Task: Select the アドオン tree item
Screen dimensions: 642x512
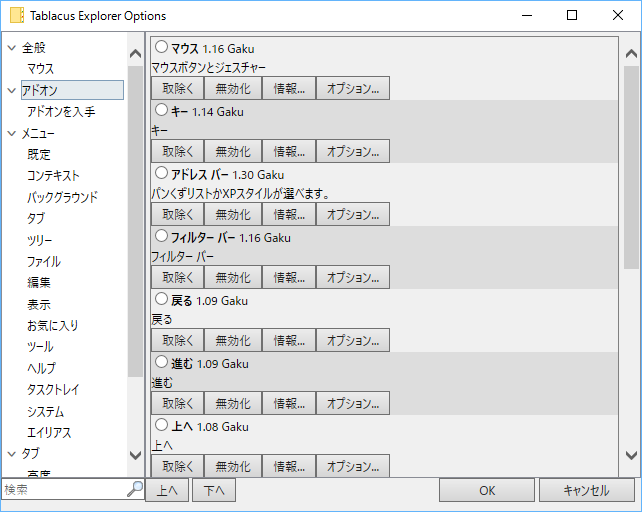Action: click(72, 90)
